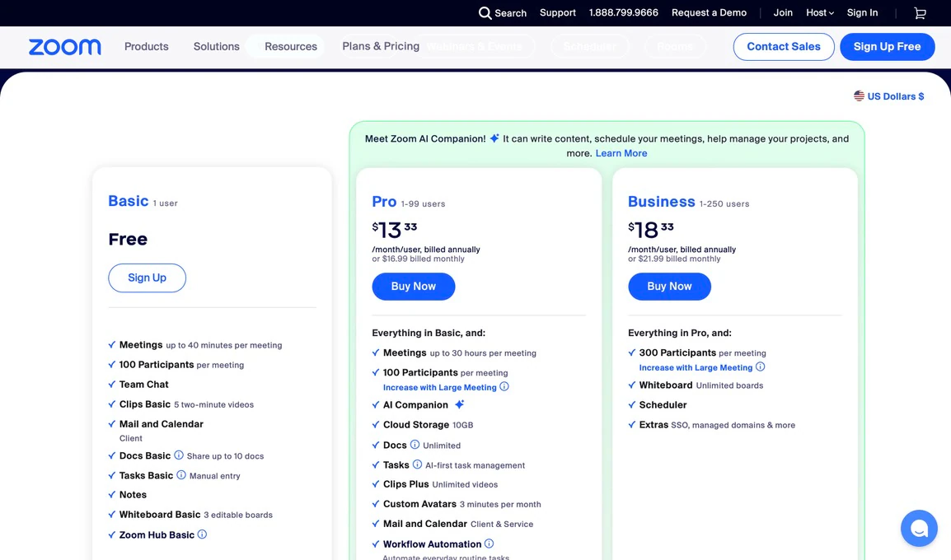Screen dimensions: 951x560
Task: Open info icon for Business Large Meeting
Action: tap(760, 366)
